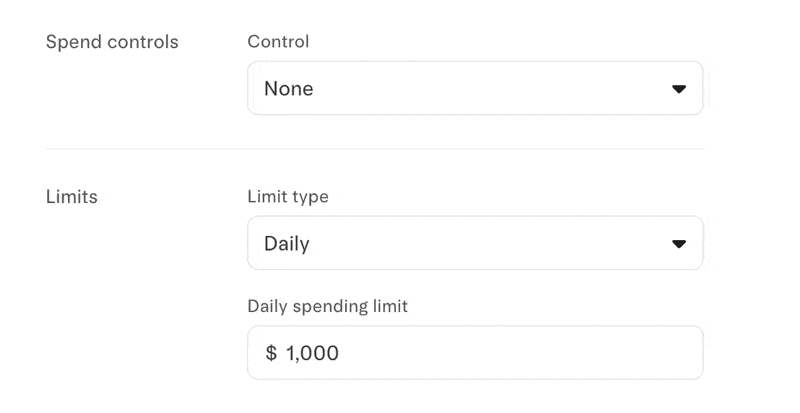The image size is (800, 413).
Task: Click the Daily text in the Limit type dropdown
Action: pyautogui.click(x=287, y=244)
